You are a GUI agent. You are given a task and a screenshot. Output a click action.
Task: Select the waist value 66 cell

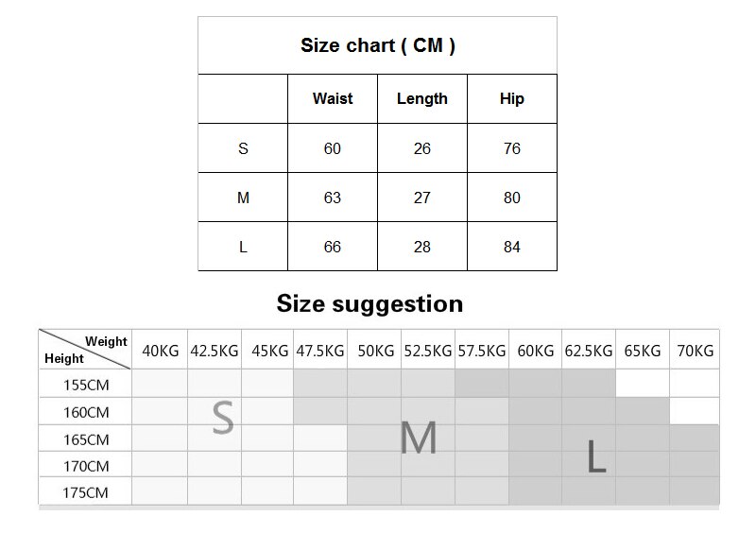point(333,247)
